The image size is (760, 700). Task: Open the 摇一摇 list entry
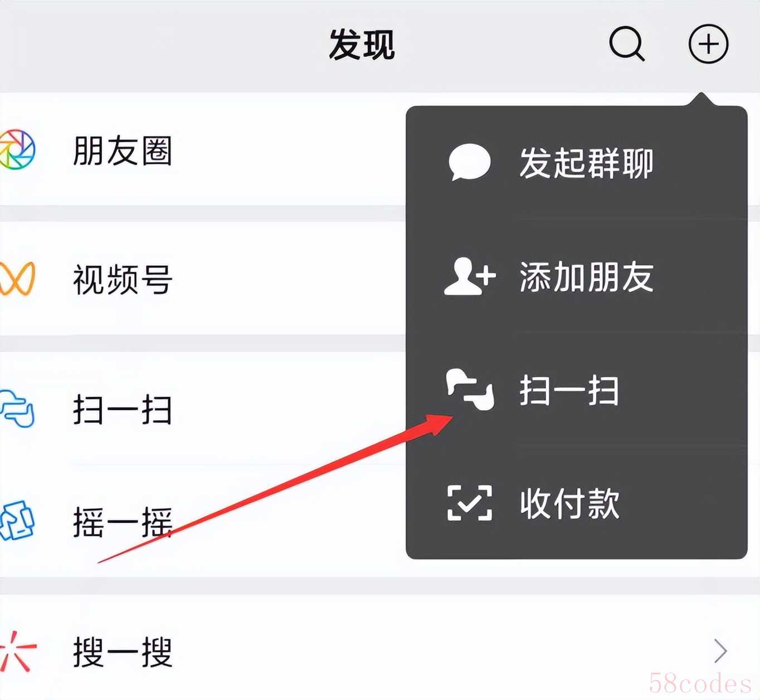coord(203,521)
